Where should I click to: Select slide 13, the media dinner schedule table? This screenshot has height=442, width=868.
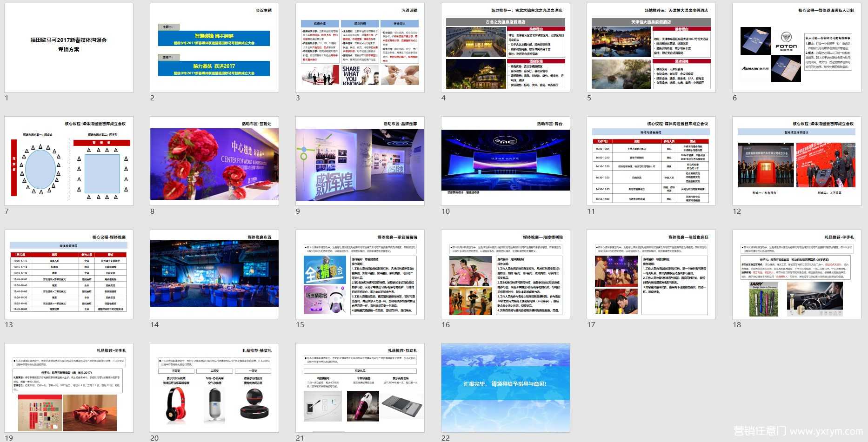pos(69,274)
